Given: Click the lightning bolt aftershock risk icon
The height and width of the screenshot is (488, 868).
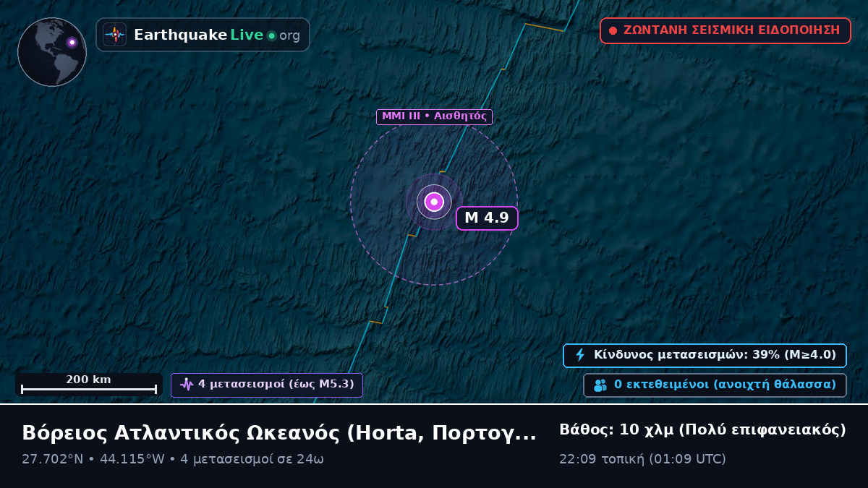Looking at the screenshot, I should click(580, 355).
